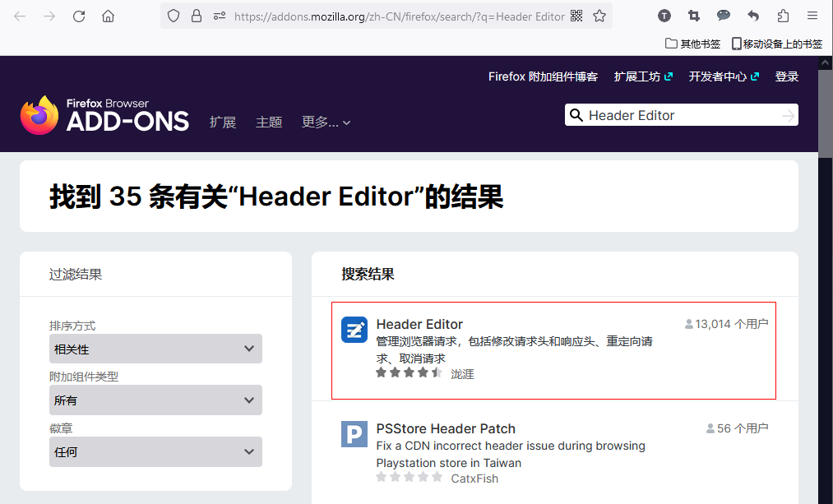Viewport: 833px width, 504px height.
Task: Click the add-ons search input field
Action: 682,115
